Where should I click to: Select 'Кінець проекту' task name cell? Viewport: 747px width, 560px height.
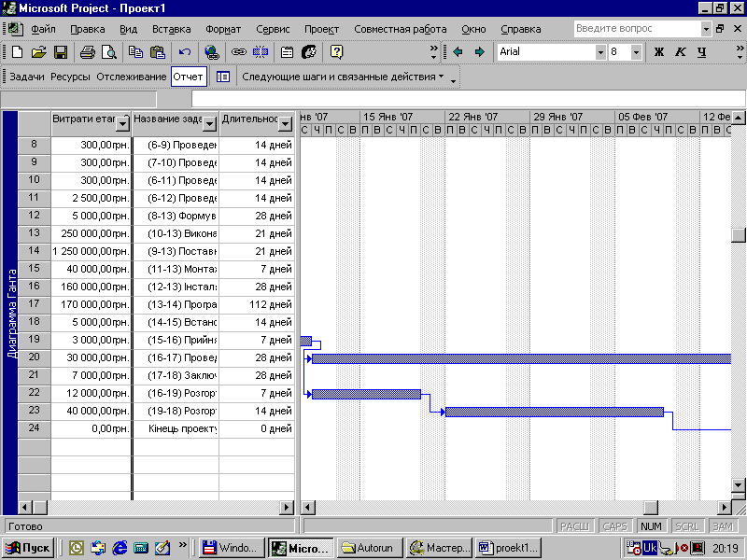pyautogui.click(x=176, y=428)
